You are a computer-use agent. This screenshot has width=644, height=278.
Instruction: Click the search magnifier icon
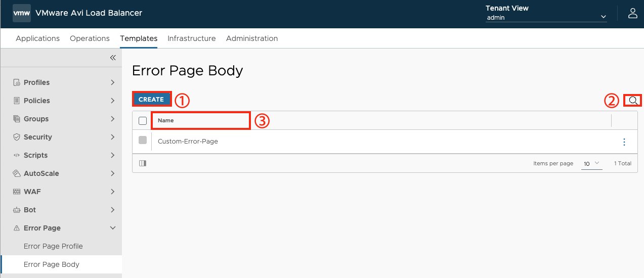tap(633, 100)
